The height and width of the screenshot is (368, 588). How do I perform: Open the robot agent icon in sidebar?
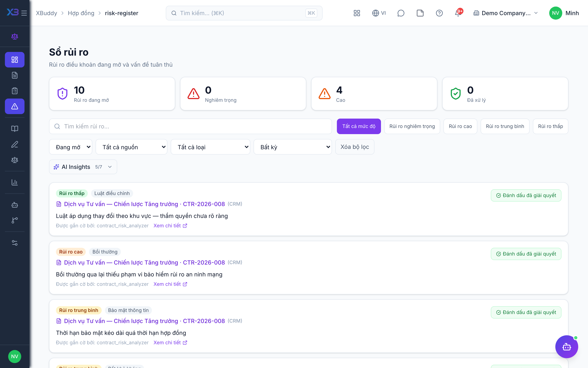pos(14,205)
